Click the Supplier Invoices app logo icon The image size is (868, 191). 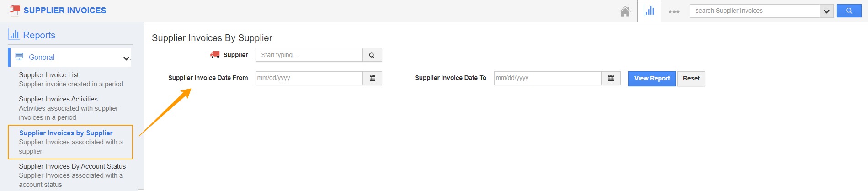15,10
